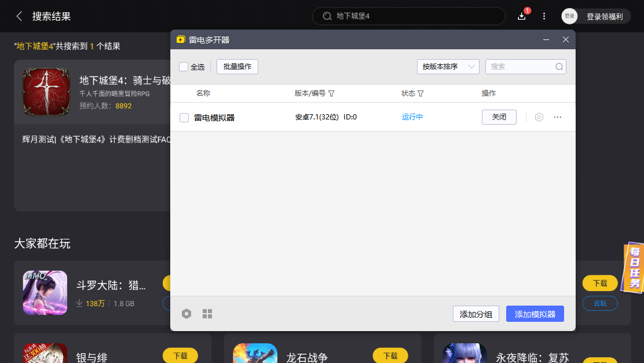Open the 银与绯 game icon
This screenshot has width=644, height=363.
[45, 353]
